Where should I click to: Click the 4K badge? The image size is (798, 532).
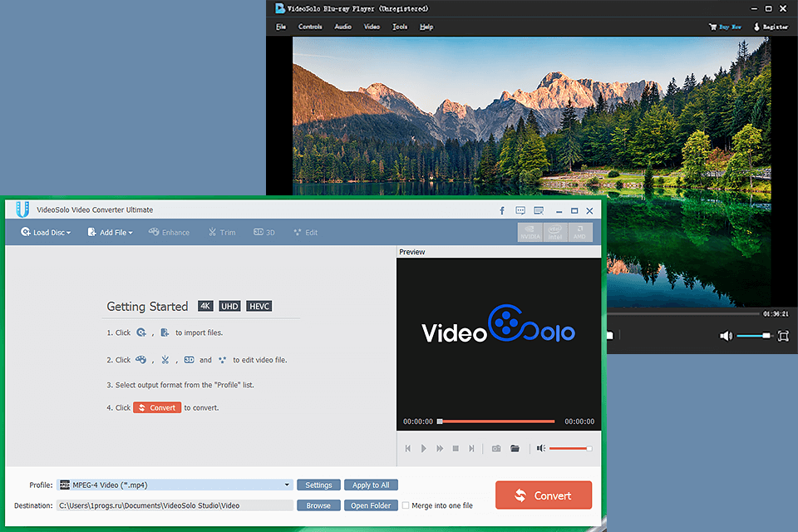click(x=205, y=306)
